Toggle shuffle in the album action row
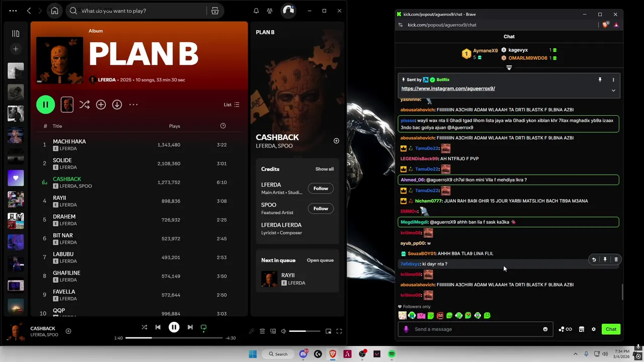The image size is (644, 362). [84, 105]
